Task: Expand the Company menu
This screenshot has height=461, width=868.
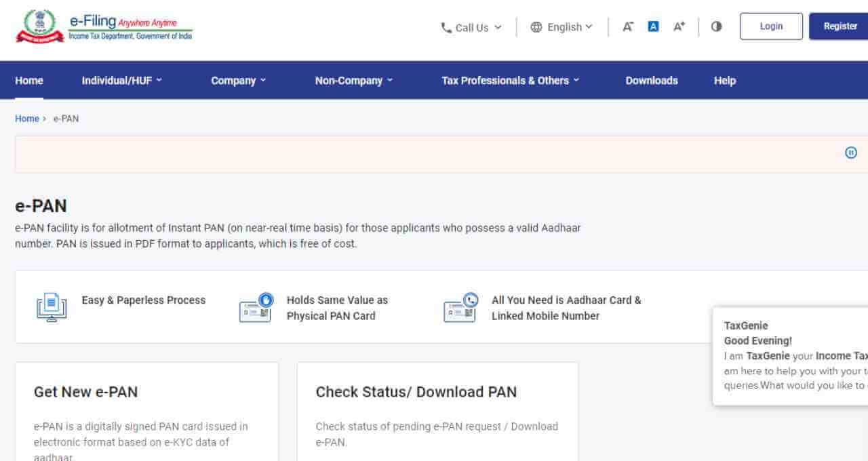Action: point(239,81)
